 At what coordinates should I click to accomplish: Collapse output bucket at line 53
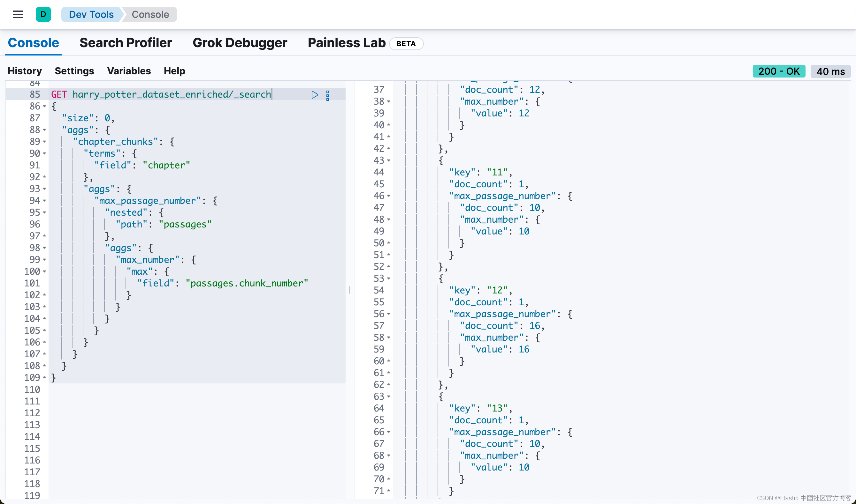389,278
